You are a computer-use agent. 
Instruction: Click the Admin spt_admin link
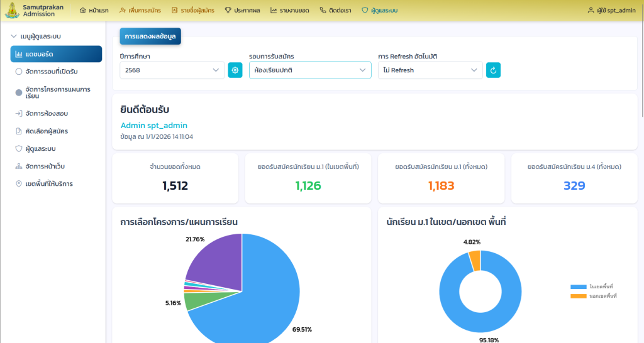tap(153, 126)
